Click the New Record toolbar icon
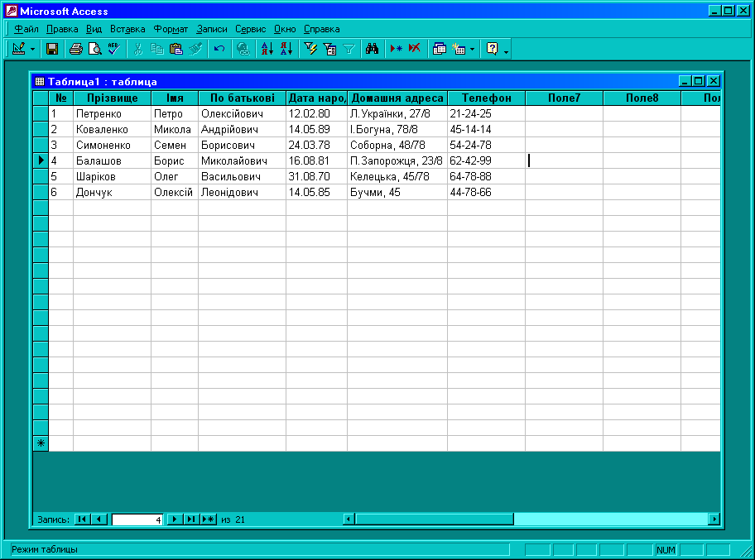 pyautogui.click(x=396, y=49)
